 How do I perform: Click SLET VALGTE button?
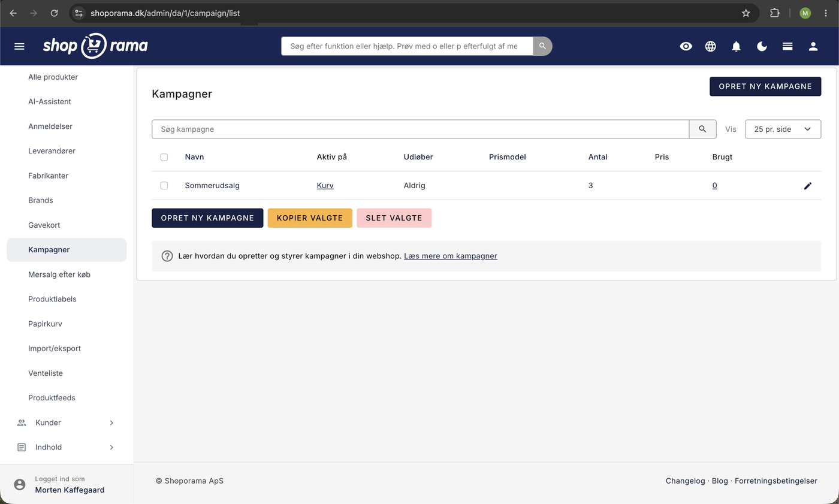pos(394,218)
